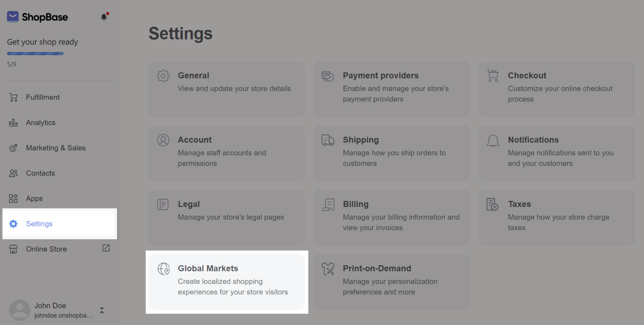
Task: Open Fulfillment in the sidebar
Action: (43, 97)
